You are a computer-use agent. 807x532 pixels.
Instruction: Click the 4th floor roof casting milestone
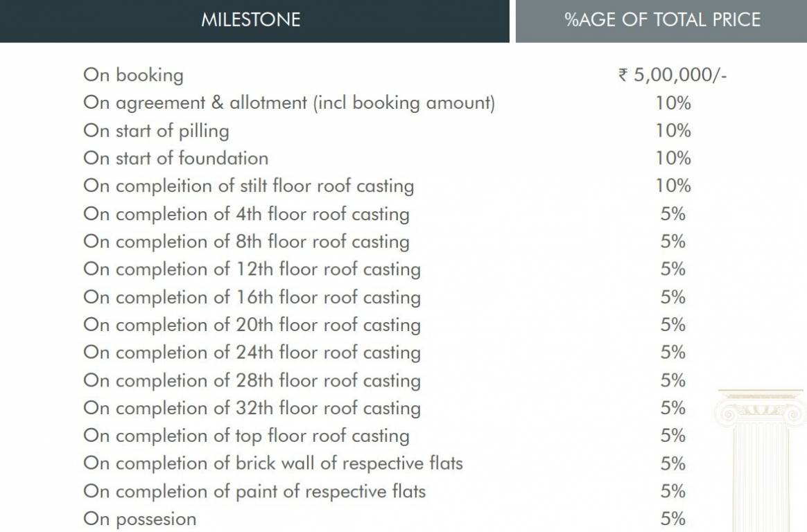pyautogui.click(x=246, y=213)
